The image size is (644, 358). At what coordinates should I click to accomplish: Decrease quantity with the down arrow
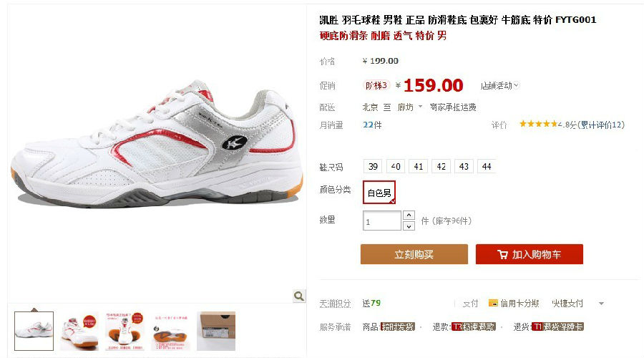pos(409,226)
